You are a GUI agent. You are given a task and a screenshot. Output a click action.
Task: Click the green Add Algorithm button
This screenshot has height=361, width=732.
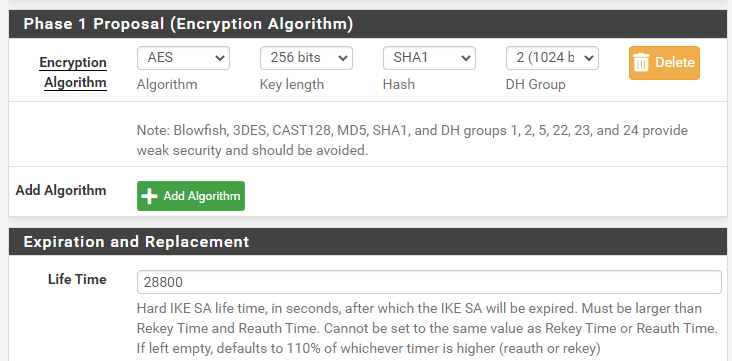tap(190, 196)
